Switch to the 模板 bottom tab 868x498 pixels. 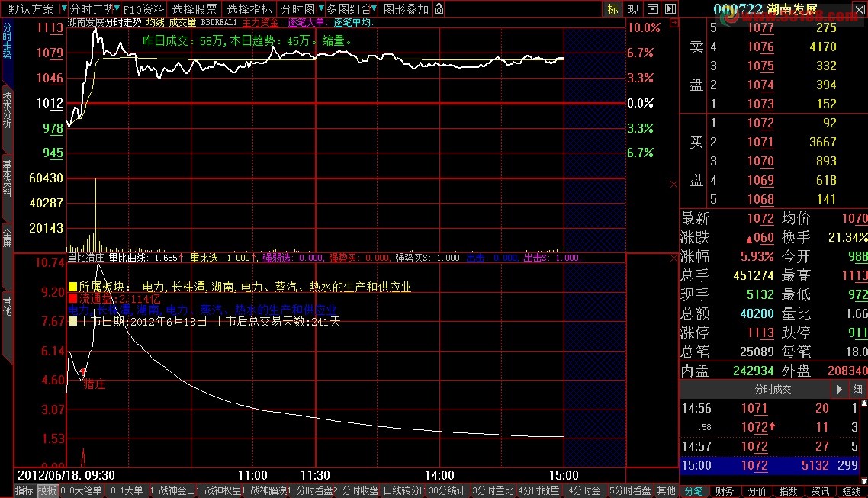coord(47,490)
